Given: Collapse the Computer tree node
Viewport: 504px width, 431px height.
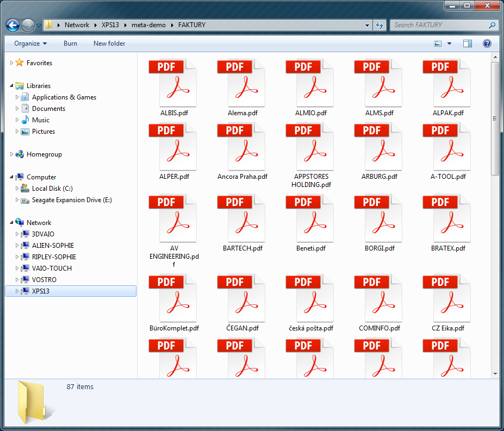Looking at the screenshot, I should pyautogui.click(x=11, y=177).
